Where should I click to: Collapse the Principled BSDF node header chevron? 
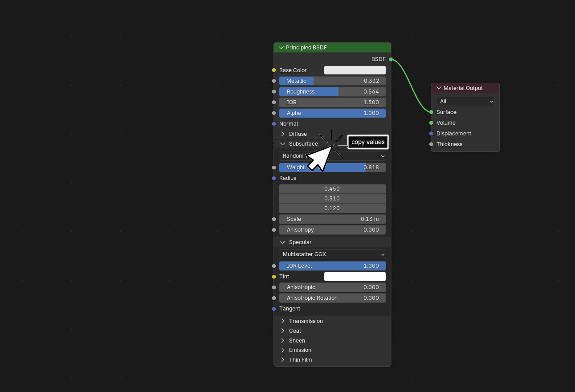coord(281,48)
